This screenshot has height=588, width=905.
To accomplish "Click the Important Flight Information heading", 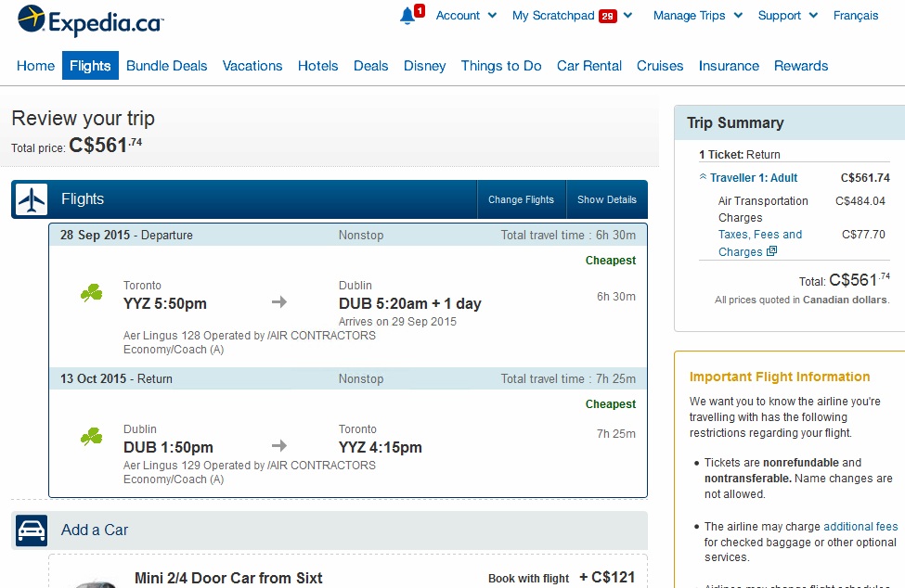I will [780, 377].
